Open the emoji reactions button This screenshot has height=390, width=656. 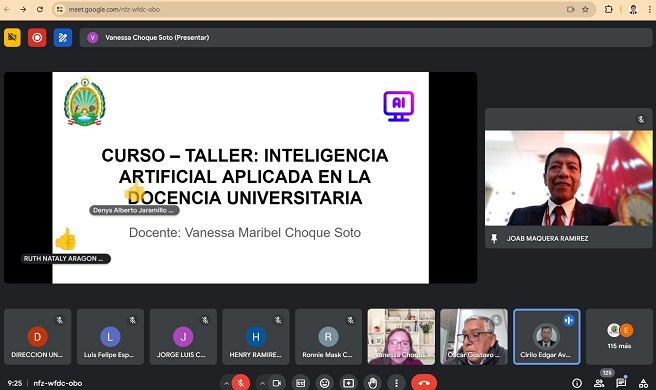tap(324, 383)
